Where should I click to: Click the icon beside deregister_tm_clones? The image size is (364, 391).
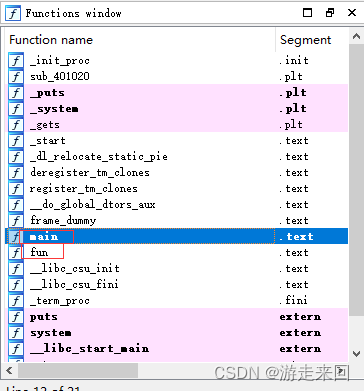(16, 173)
